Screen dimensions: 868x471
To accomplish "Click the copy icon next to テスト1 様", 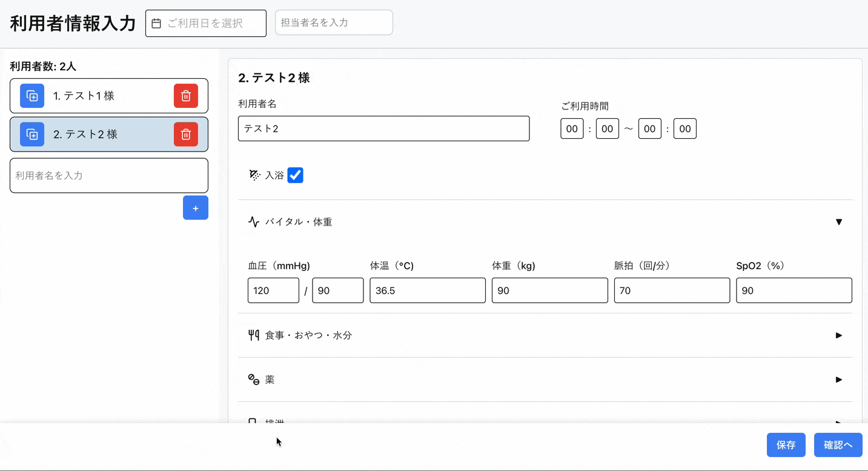I will pyautogui.click(x=31, y=95).
